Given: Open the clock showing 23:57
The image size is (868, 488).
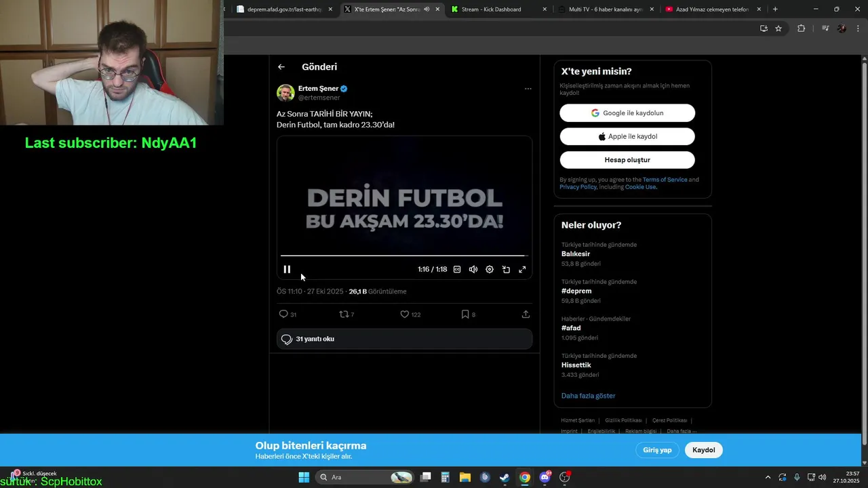Looking at the screenshot, I should pyautogui.click(x=847, y=477).
